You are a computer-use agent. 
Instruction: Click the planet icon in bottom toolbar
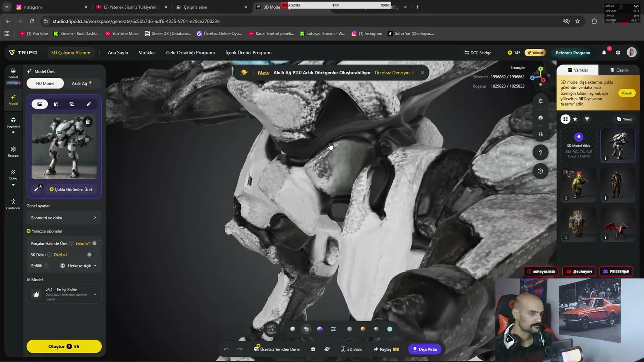327,349
